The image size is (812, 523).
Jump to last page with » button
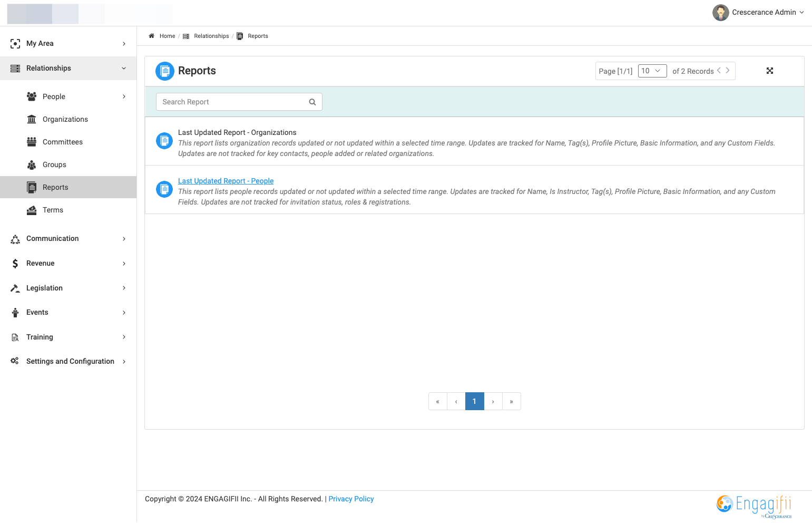(511, 401)
